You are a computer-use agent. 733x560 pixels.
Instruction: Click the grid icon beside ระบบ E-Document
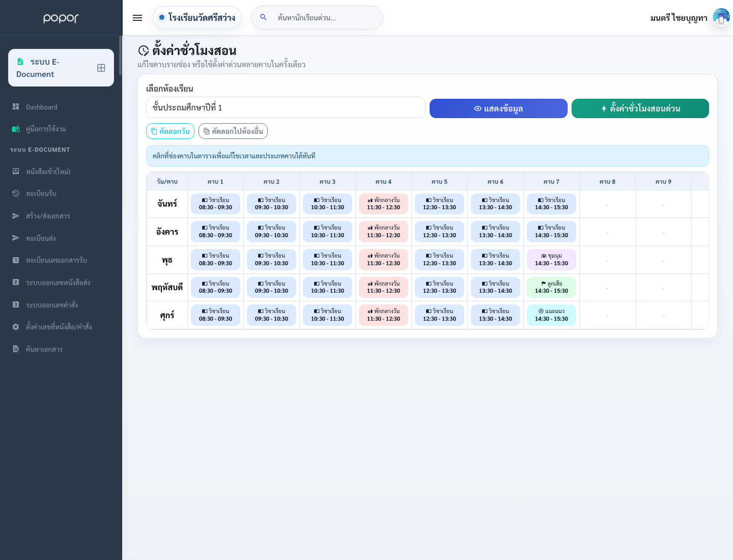pyautogui.click(x=101, y=68)
